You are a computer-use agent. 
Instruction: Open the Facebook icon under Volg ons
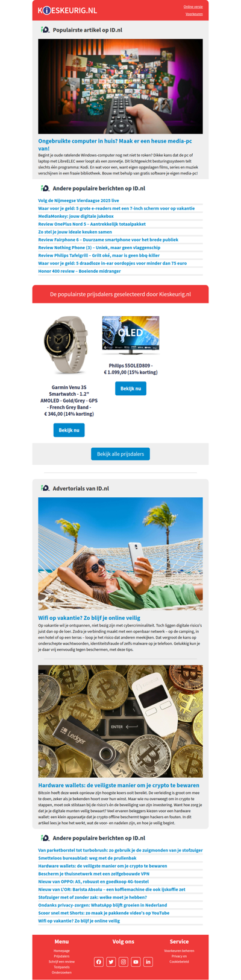tap(99, 961)
